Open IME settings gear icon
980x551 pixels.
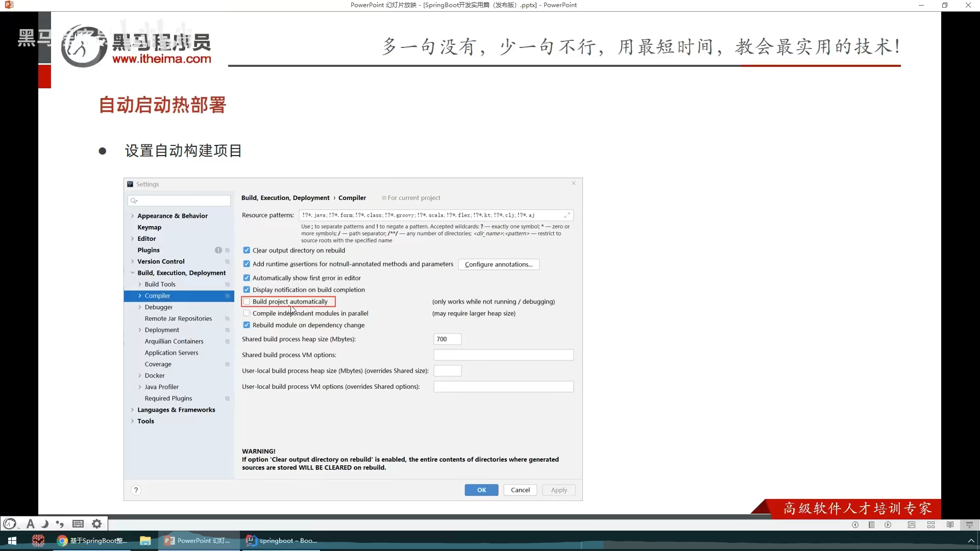point(96,523)
